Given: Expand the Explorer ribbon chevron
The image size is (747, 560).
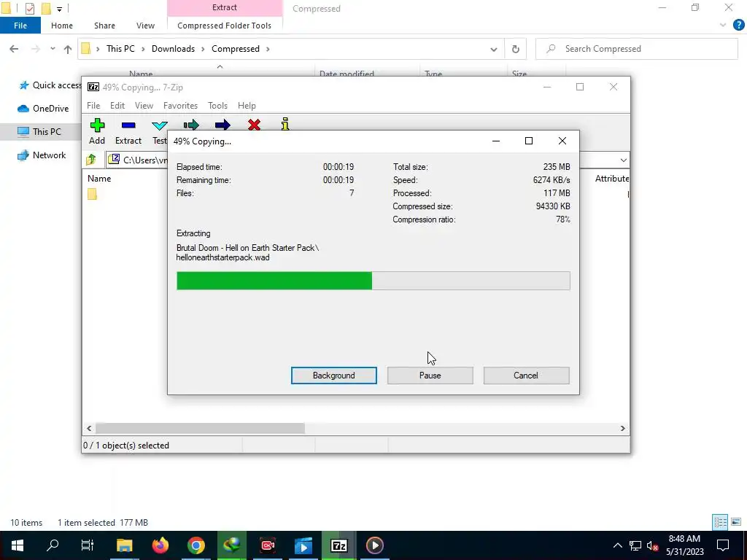Looking at the screenshot, I should click(723, 26).
